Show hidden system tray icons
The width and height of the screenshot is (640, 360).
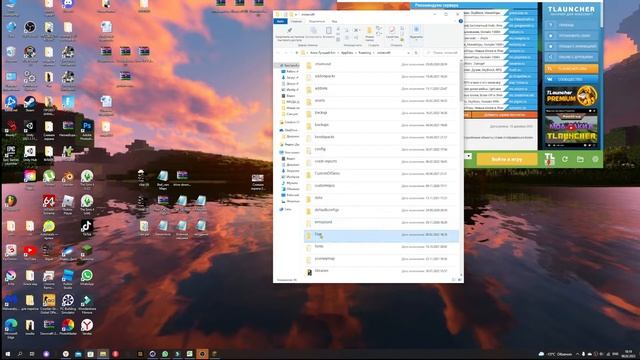point(578,354)
